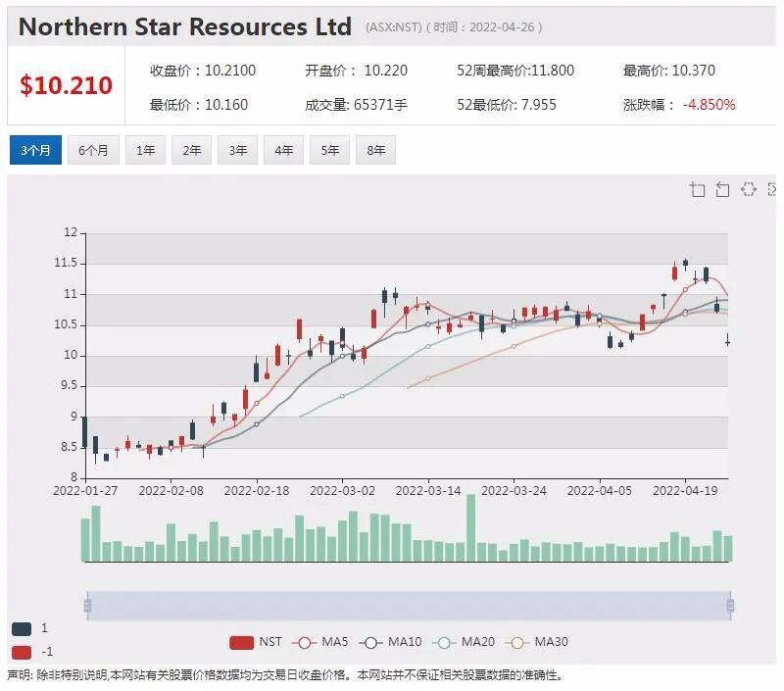This screenshot has width=784, height=691.
Task: Grab the right handle of the zoom slider
Action: [x=730, y=606]
